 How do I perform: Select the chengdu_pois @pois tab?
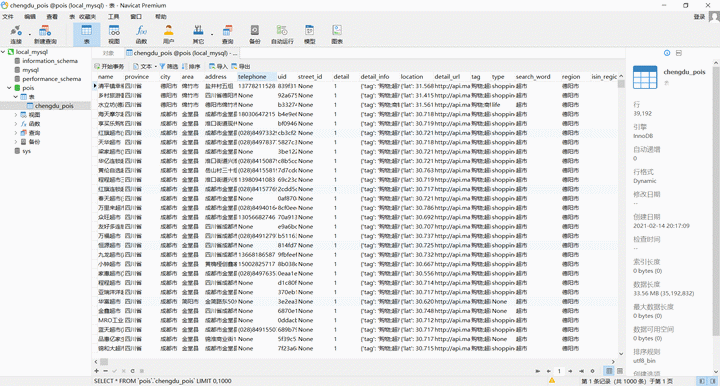tap(182, 53)
